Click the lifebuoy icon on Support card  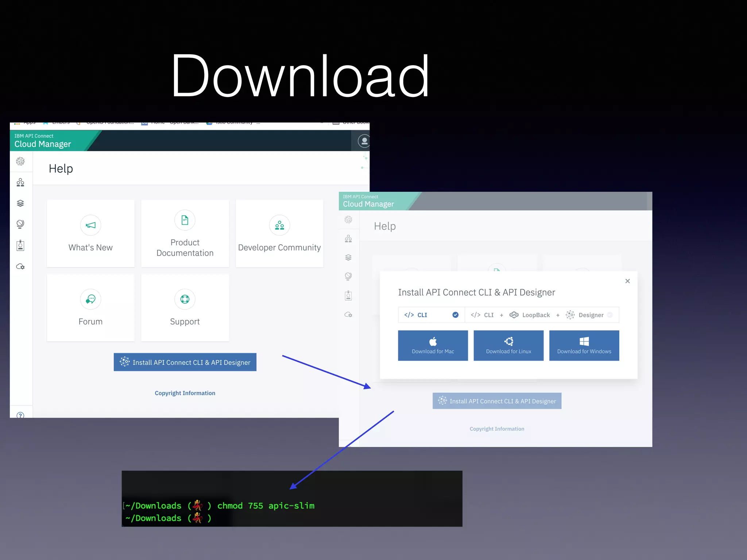click(185, 299)
